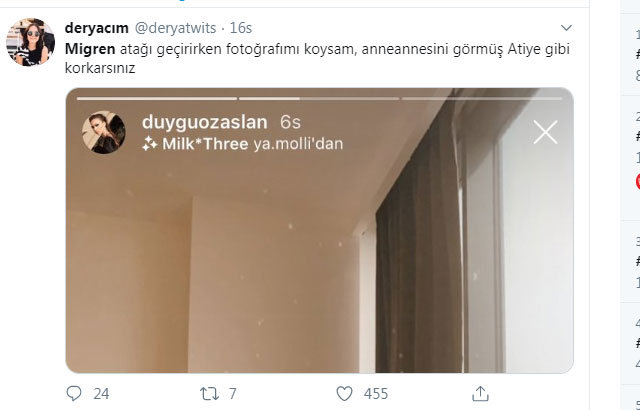Visit the @deryatwits handle
Viewport: 640px width, 410px height.
point(175,28)
